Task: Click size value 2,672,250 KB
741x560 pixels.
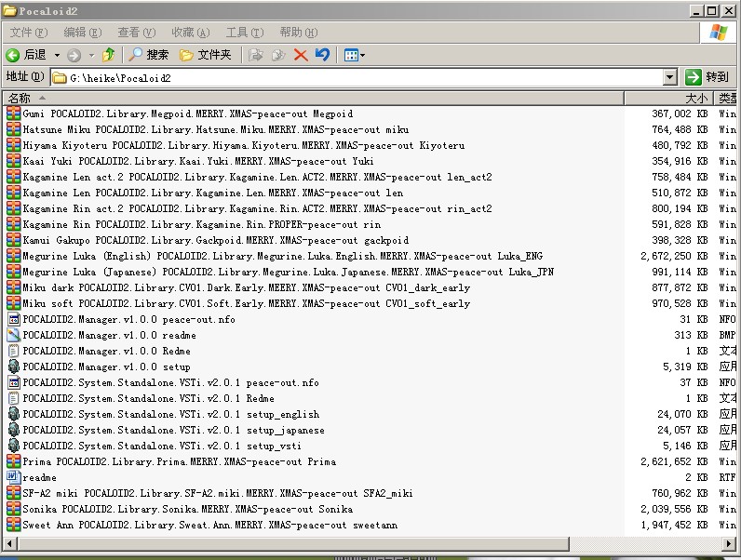Action: [x=674, y=256]
